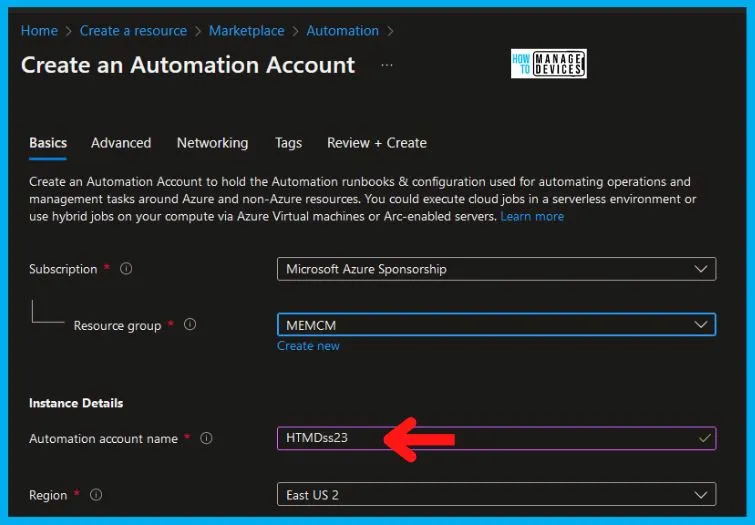Screen dimensions: 755x525
Task: Switch to the Tags tab
Action: [288, 143]
